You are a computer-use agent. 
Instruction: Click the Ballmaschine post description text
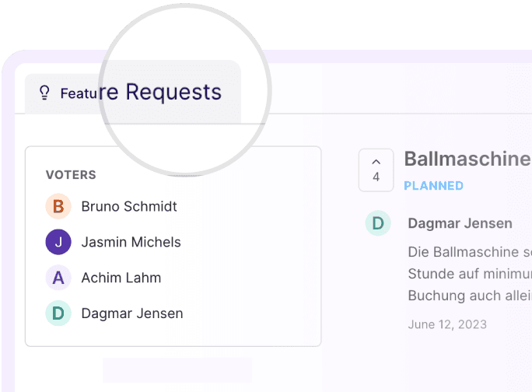tap(470, 274)
